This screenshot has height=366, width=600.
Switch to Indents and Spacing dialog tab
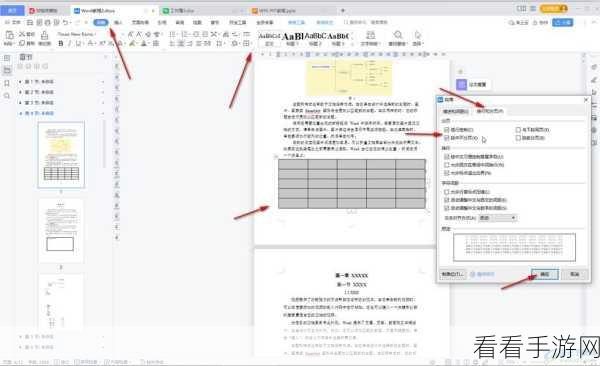455,111
